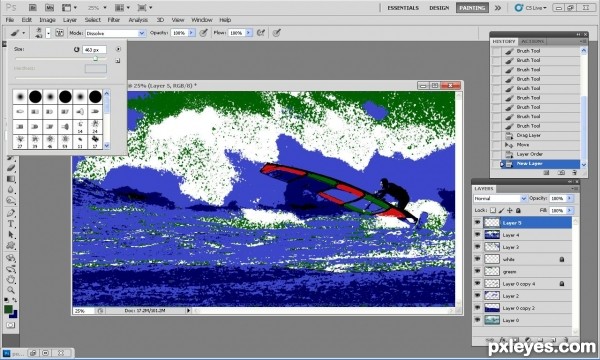Switch to the Essentials workspace
600x360 pixels.
point(403,8)
